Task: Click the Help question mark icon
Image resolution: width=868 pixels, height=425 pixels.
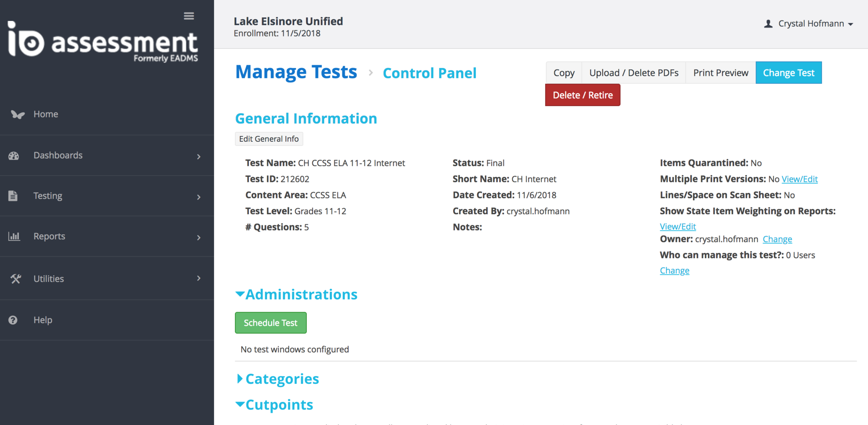Action: tap(13, 320)
